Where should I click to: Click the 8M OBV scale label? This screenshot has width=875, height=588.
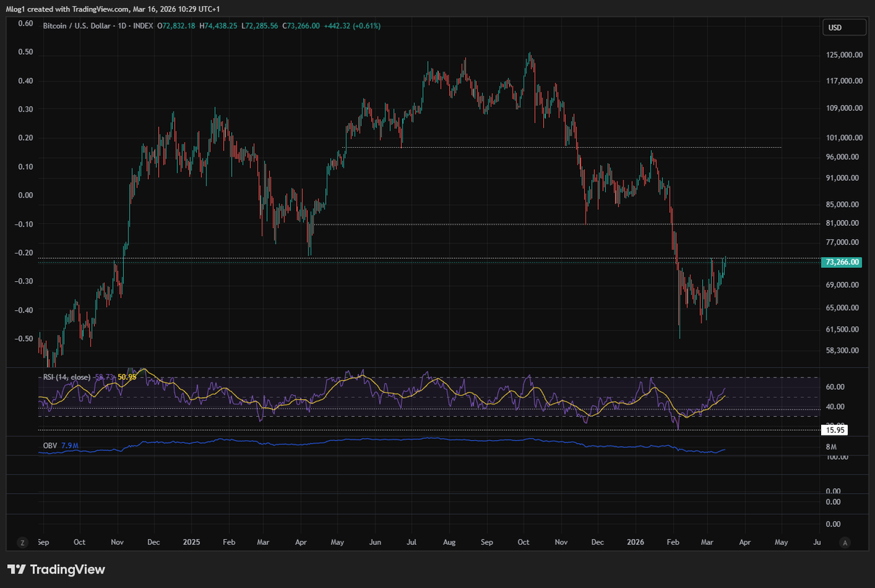click(832, 447)
